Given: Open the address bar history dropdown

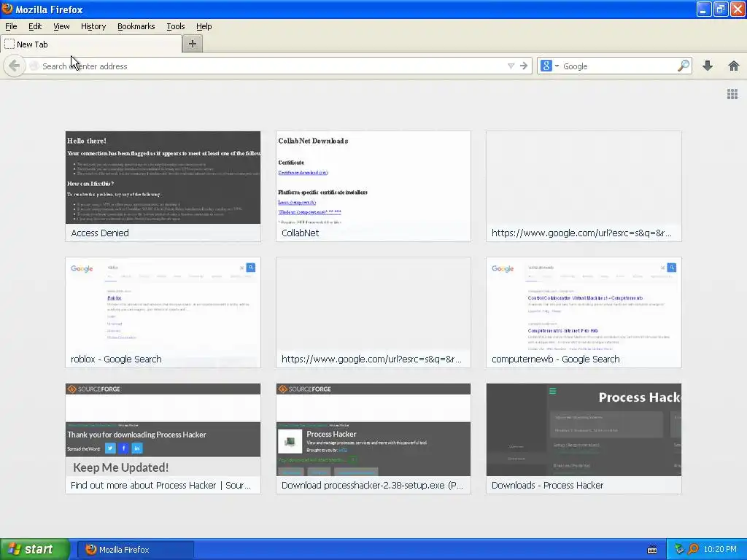Looking at the screenshot, I should (x=511, y=66).
